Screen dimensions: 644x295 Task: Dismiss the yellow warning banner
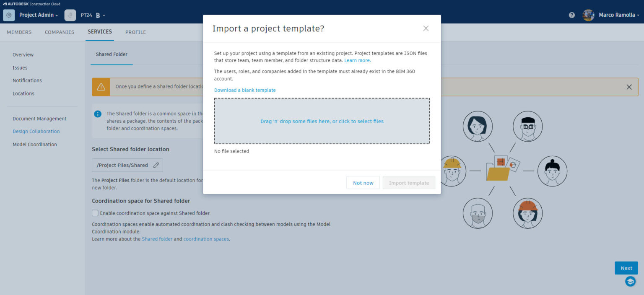coord(629,87)
